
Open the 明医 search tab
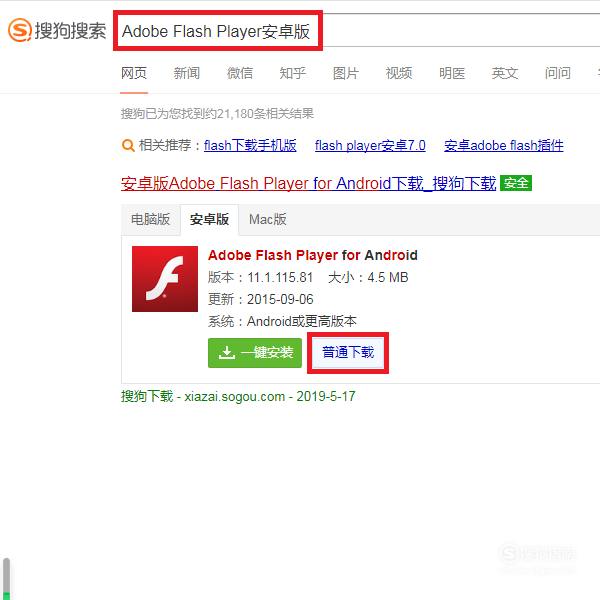452,73
